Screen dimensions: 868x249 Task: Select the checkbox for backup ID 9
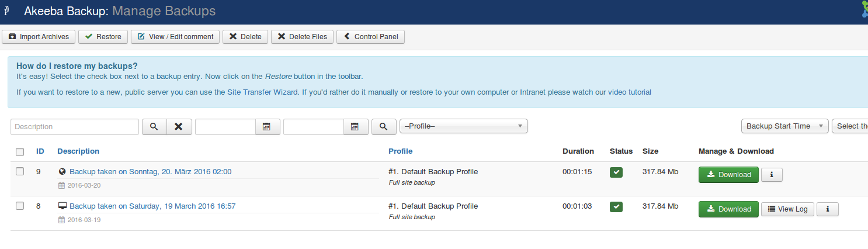click(x=20, y=172)
